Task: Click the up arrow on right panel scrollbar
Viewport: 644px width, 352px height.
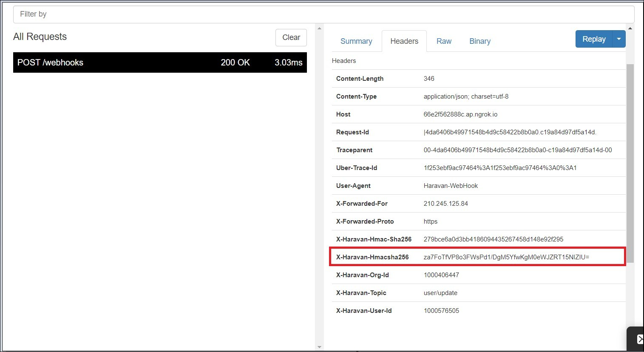Action: coord(630,28)
